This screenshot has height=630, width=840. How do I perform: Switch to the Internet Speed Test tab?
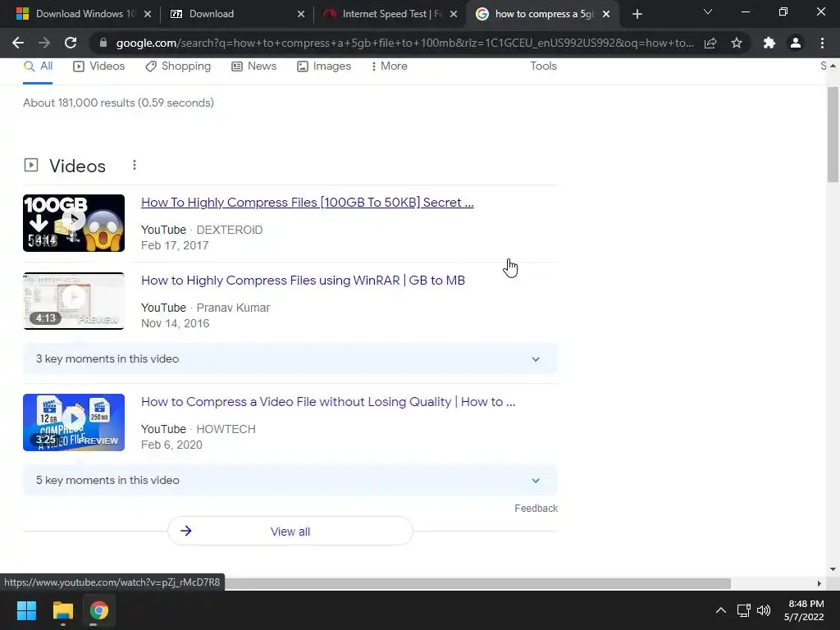tap(389, 14)
